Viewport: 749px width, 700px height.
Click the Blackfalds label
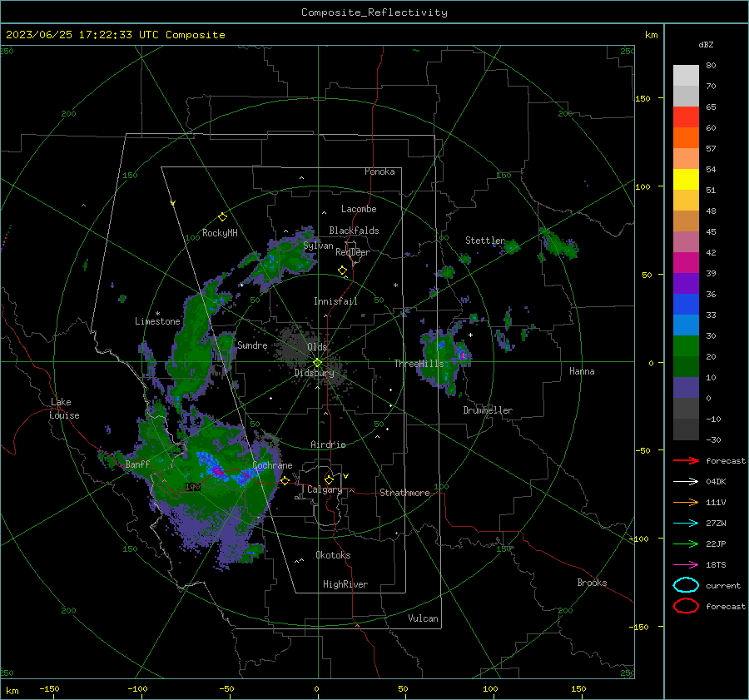[354, 231]
